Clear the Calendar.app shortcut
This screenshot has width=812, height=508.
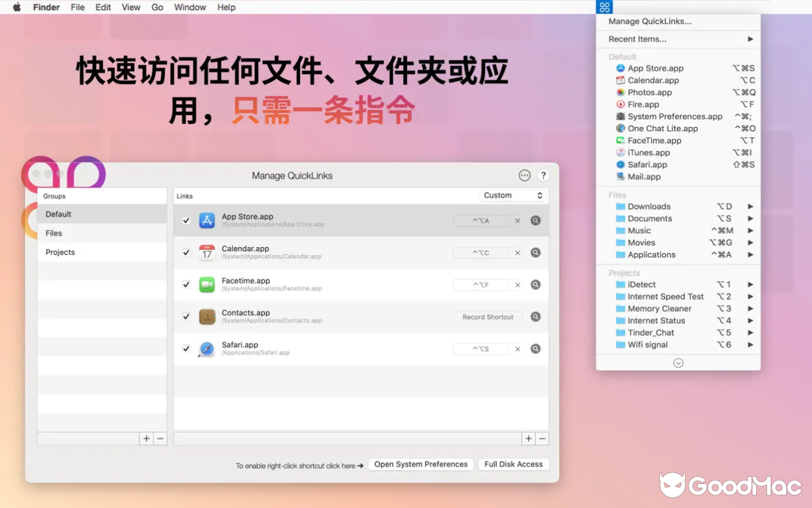(518, 253)
